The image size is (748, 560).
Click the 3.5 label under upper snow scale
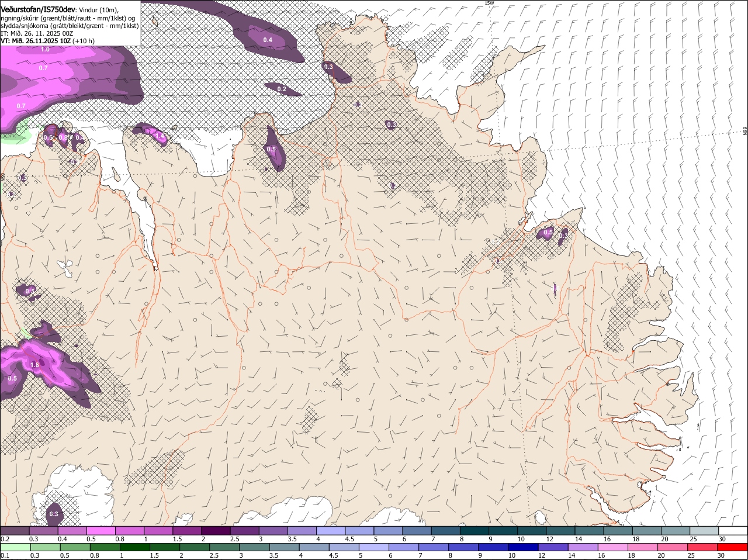(x=292, y=539)
